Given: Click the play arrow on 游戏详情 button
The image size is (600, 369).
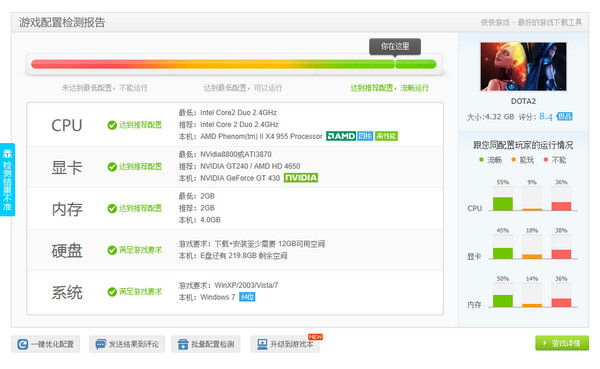Looking at the screenshot, I should (x=545, y=343).
